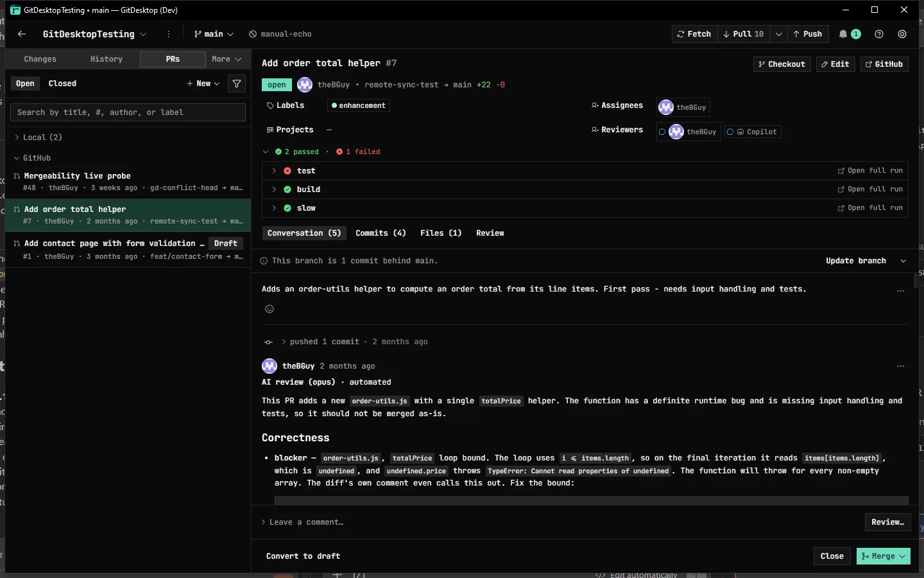This screenshot has height=578, width=924.
Task: Open the More tabs dropdown
Action: point(227,59)
